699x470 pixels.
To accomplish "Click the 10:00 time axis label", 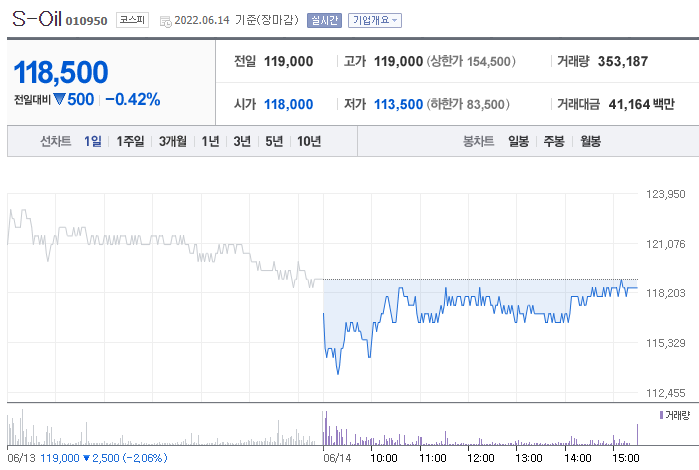I will point(384,458).
